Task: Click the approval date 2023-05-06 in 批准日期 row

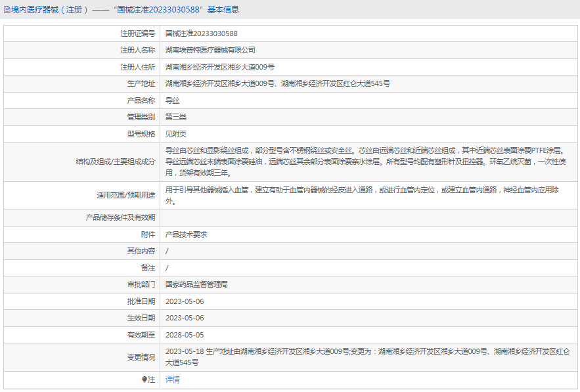Action: [185, 301]
